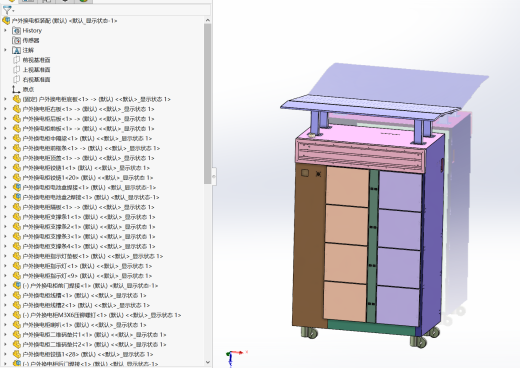This screenshot has width=520, height=368.
Task: Expand the 支撑条2<1> component
Action: click(x=5, y=227)
